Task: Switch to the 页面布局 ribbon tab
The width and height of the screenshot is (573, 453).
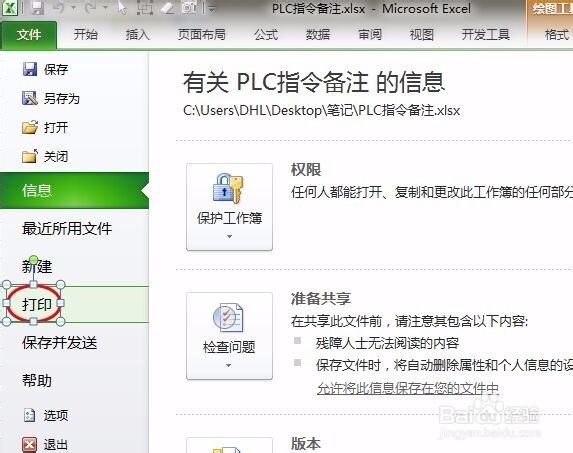Action: click(202, 35)
